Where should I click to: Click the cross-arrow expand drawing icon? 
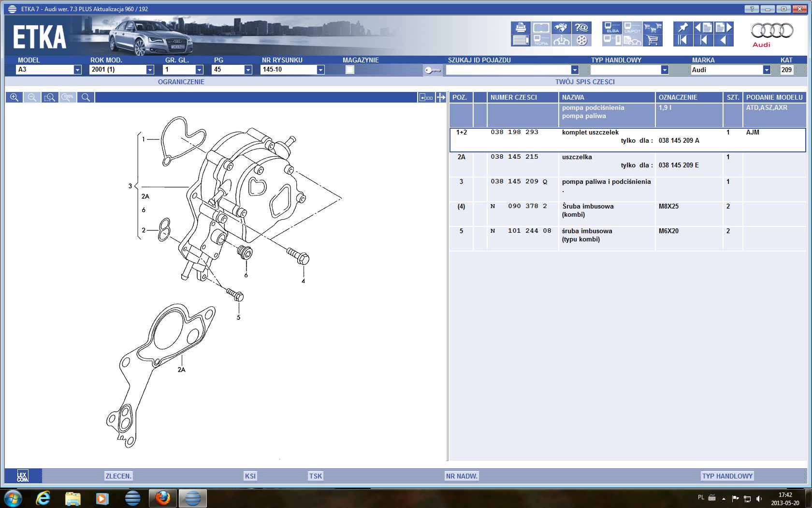[441, 97]
